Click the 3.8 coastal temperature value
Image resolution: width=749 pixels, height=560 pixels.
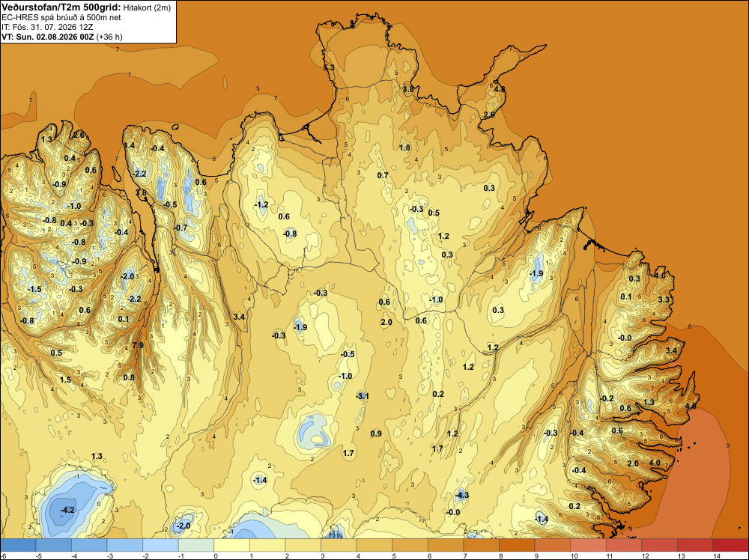[x=408, y=89]
